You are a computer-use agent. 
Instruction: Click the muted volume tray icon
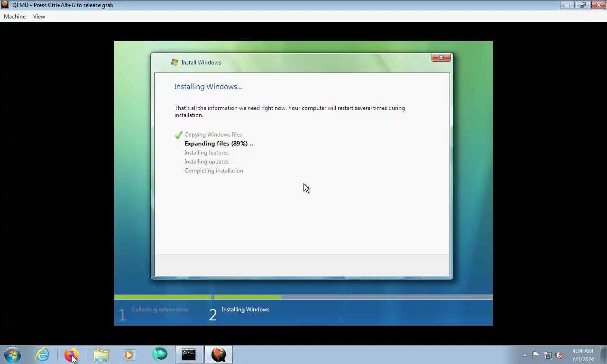(x=560, y=355)
